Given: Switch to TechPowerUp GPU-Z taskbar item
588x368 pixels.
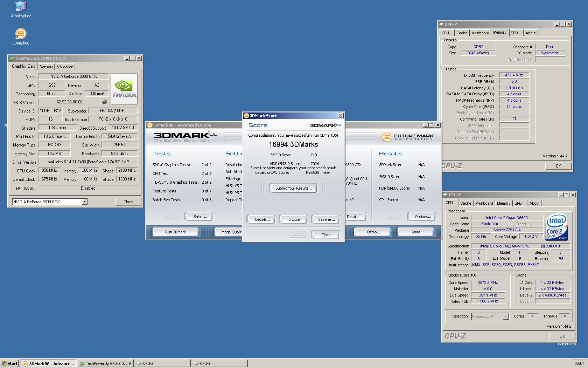Looking at the screenshot, I should [x=105, y=363].
